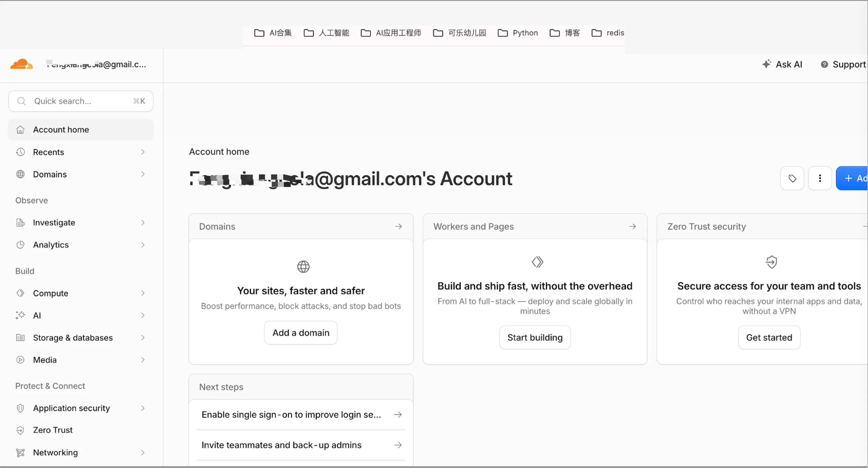Screen dimensions: 868x468
Task: Open the Workers and Pages header arrow
Action: (x=632, y=226)
